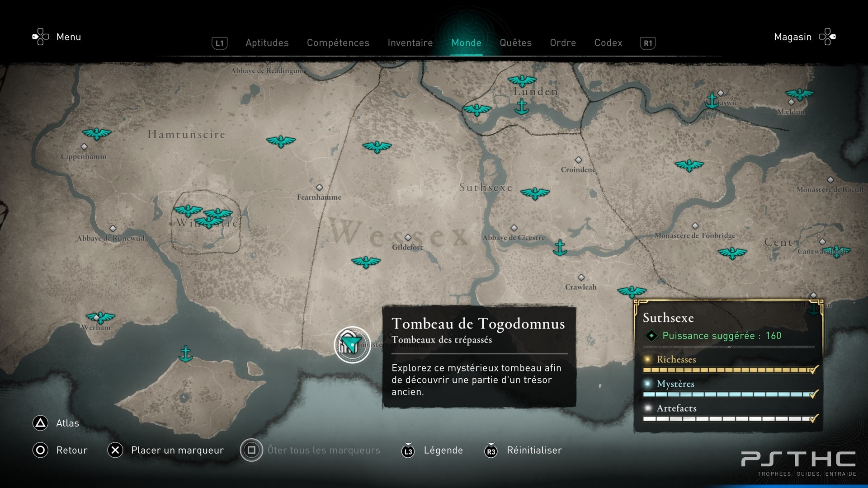
Task: Click Placer un marqueur
Action: [177, 450]
